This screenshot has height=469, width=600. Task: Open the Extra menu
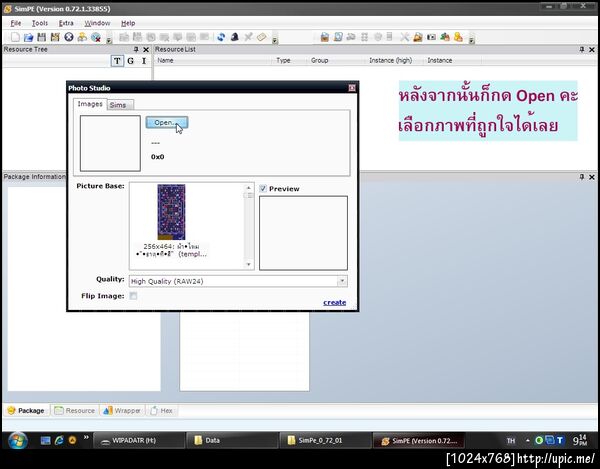pyautogui.click(x=66, y=23)
